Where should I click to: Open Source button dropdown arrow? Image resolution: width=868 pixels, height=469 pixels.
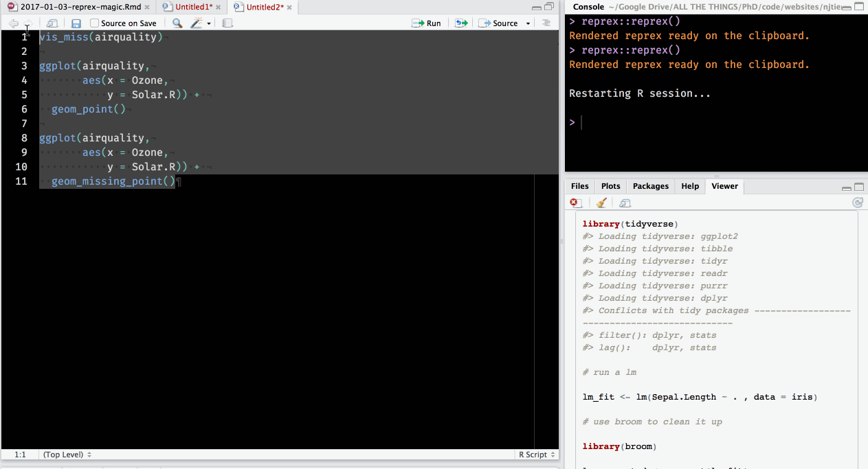[x=528, y=23]
